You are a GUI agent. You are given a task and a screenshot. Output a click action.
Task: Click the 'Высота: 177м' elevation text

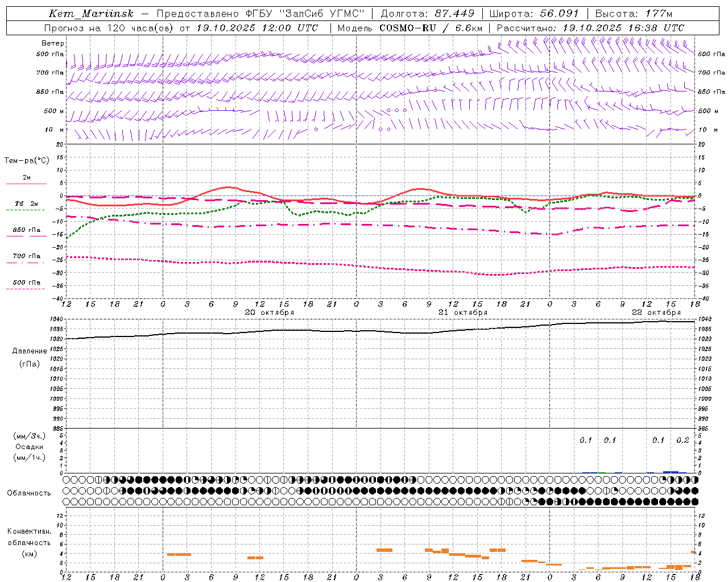point(634,14)
